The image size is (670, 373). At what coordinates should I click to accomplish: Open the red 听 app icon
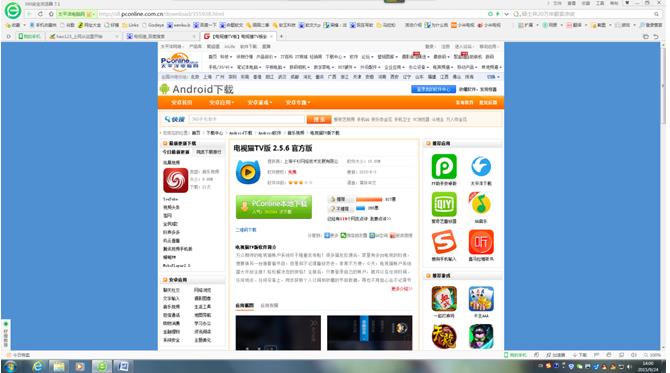(x=481, y=242)
